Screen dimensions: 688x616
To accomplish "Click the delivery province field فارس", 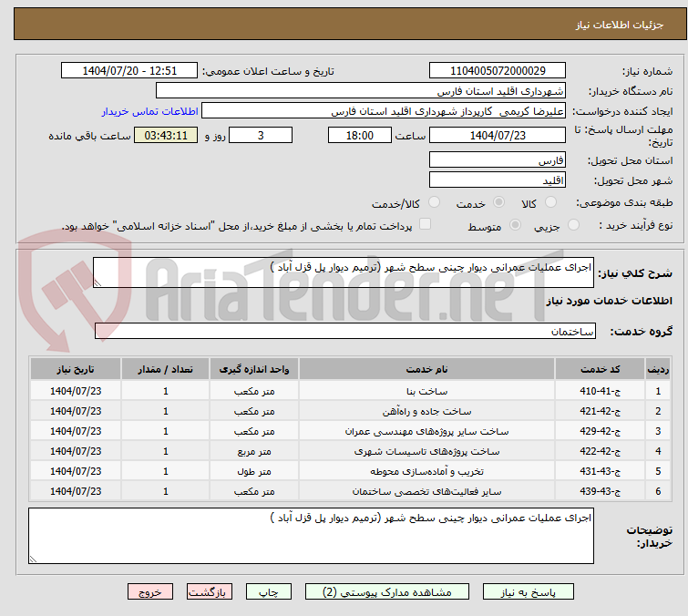I will (x=498, y=159).
